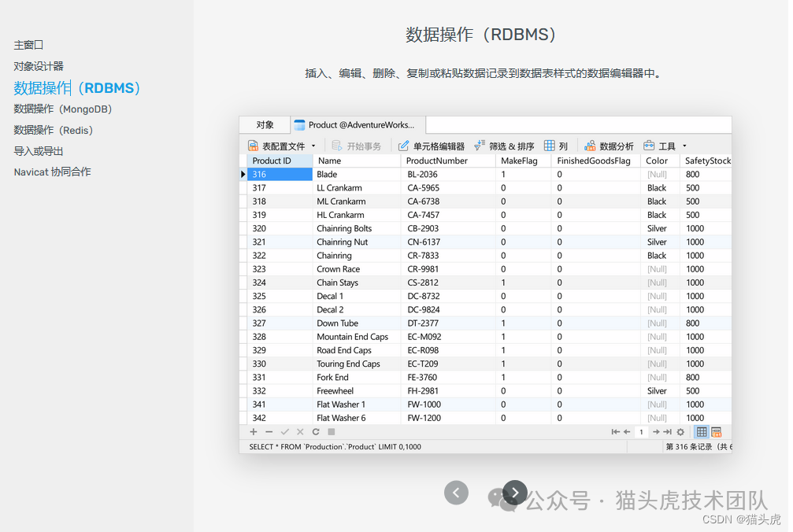Viewport: 793px width, 532px height.
Task: Select the Flat Washer 1 cell
Action: coord(357,405)
